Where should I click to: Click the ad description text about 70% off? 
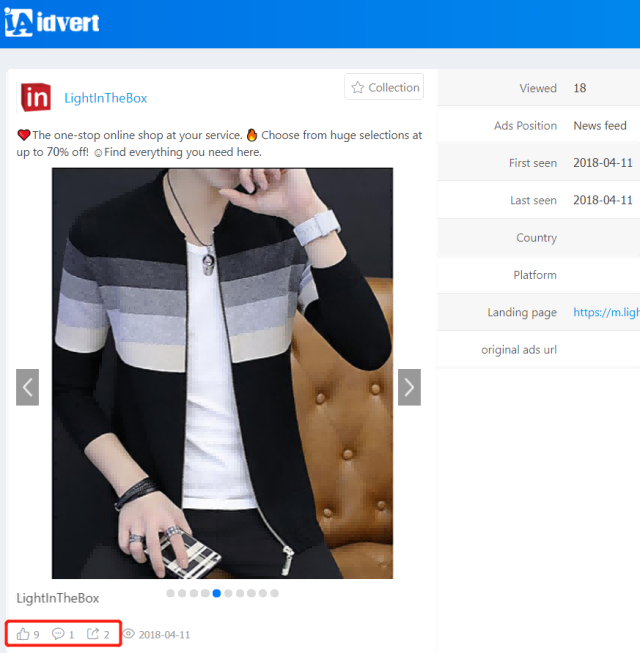pos(220,143)
